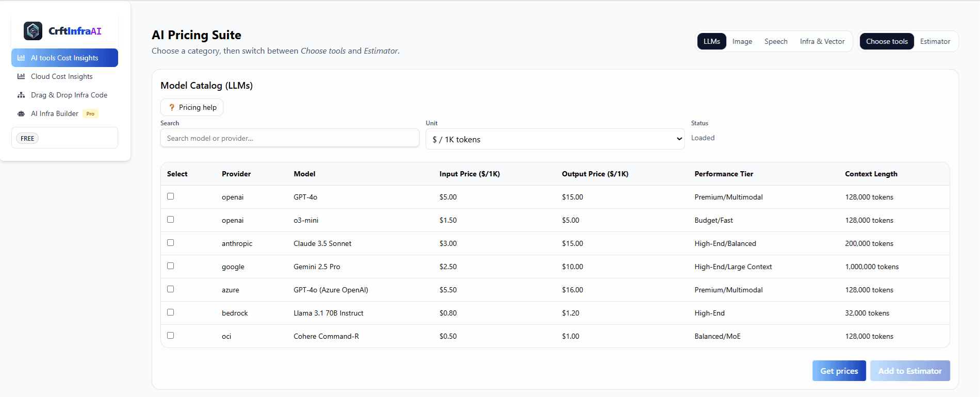Click the Performance Tier column header

[724, 174]
